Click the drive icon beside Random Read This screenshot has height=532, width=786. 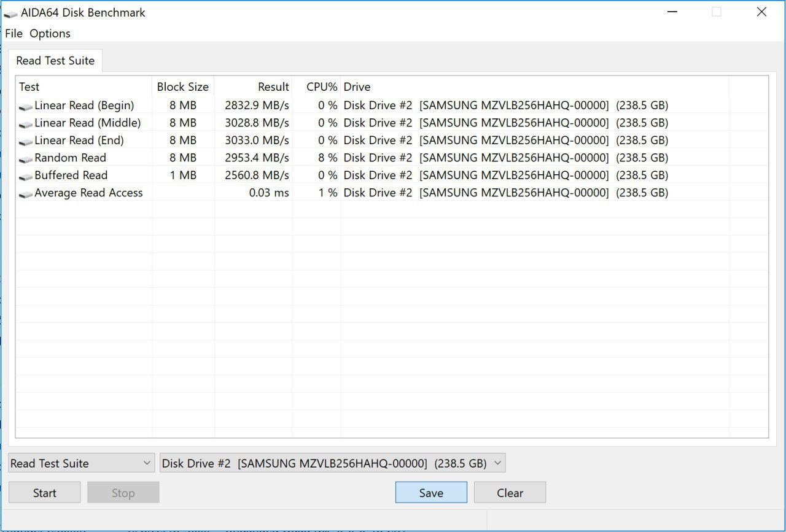pos(25,159)
